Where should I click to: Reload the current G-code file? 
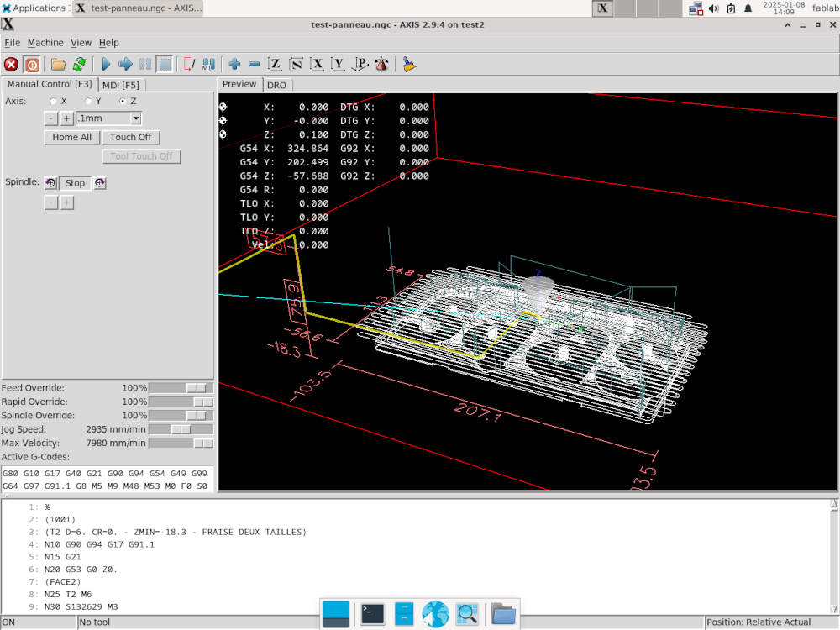(x=79, y=64)
